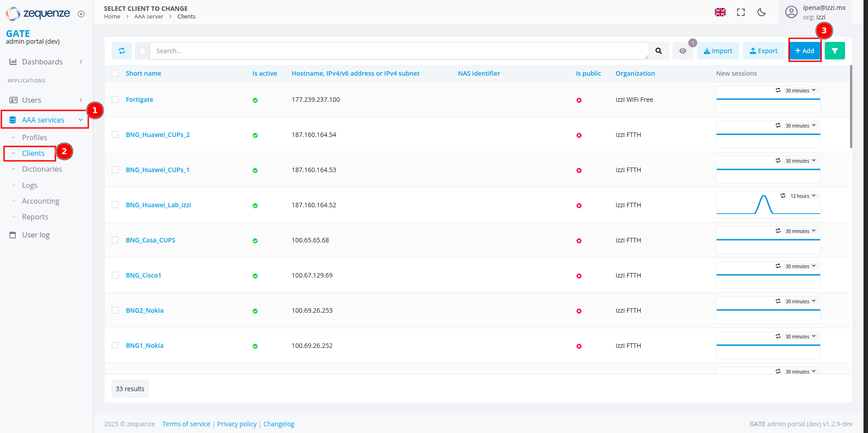This screenshot has width=868, height=433.
Task: Open the green filter funnel button
Action: [835, 51]
